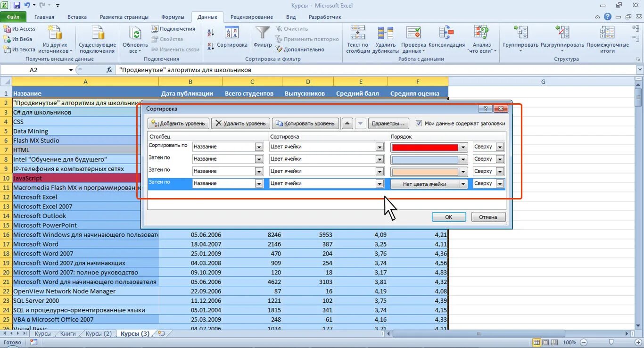
Task: Open what-if analysis (Анализ что если)
Action: (x=482, y=39)
